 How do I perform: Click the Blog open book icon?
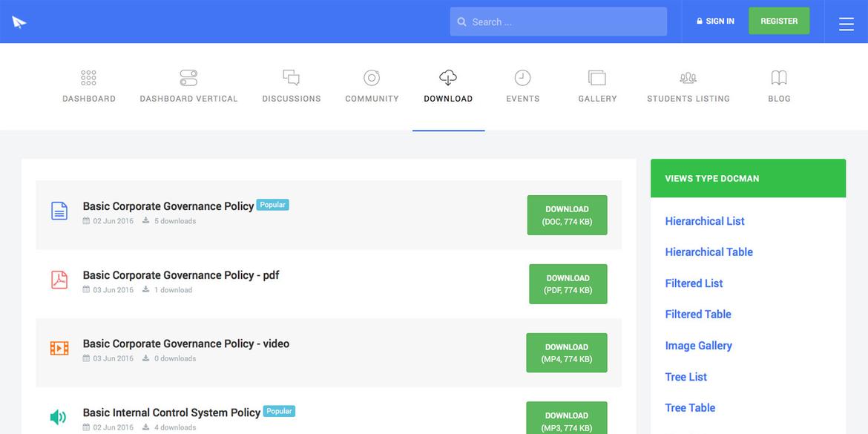click(779, 77)
